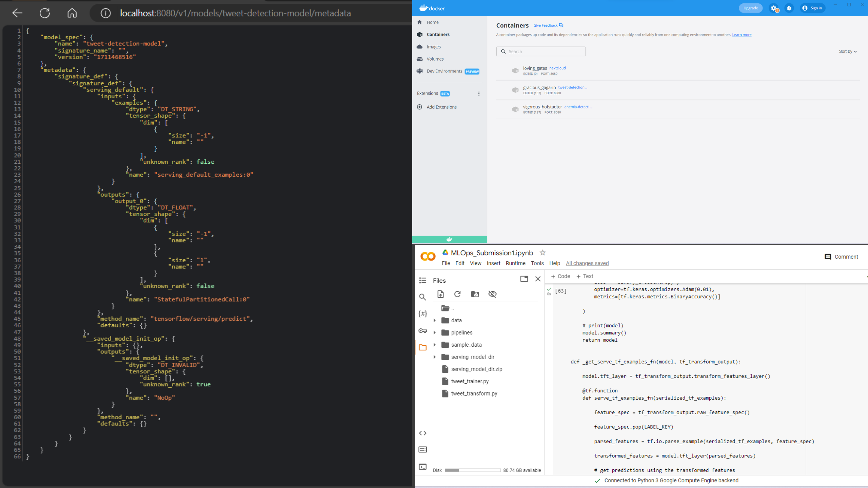
Task: Open Code snippets icon in Colab
Action: (422, 433)
